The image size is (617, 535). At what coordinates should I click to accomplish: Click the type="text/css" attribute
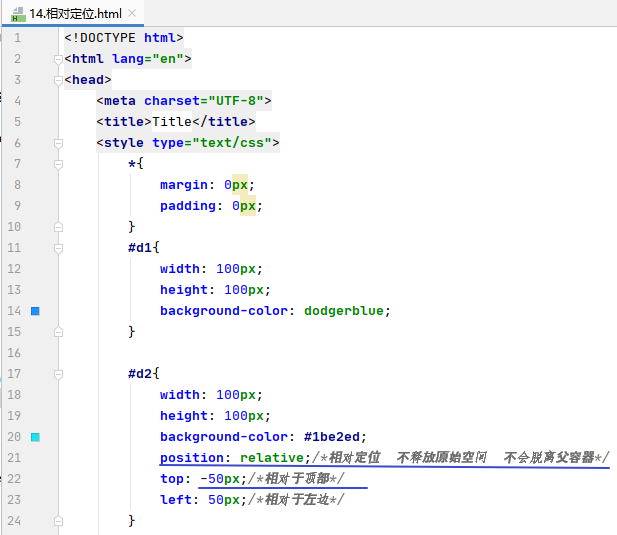[212, 143]
